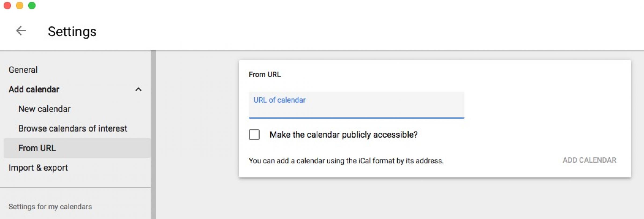Collapse the Add calendar section chevron
The image size is (644, 219).
(x=138, y=90)
